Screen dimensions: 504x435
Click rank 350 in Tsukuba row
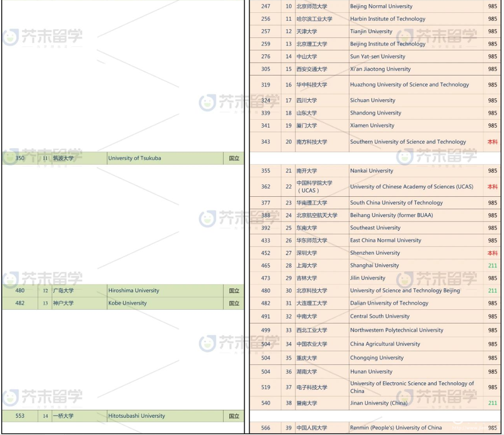pos(20,158)
